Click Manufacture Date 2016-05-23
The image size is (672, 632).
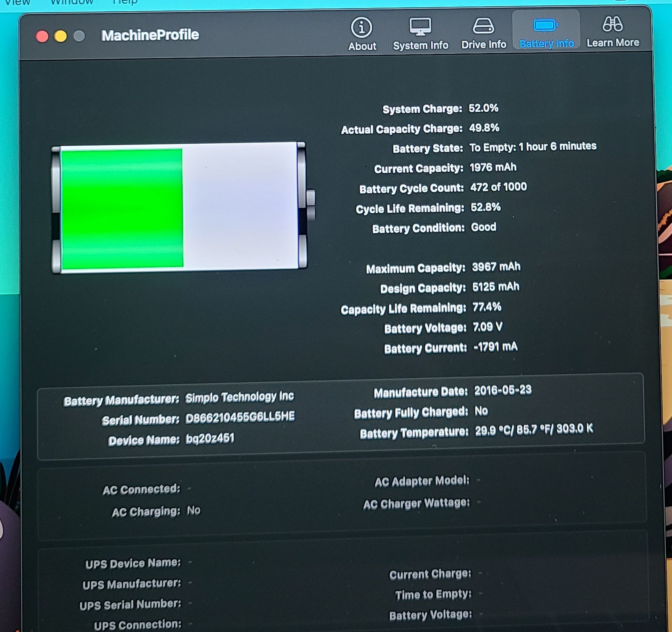pos(503,390)
